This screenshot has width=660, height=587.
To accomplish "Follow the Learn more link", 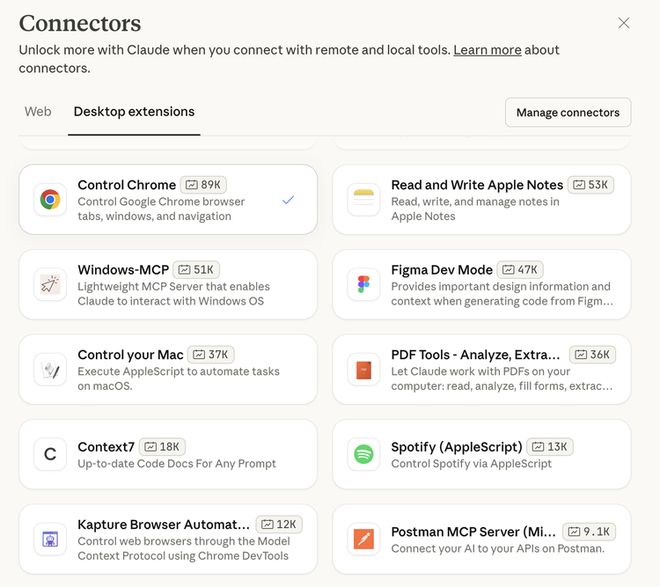I will click(487, 50).
